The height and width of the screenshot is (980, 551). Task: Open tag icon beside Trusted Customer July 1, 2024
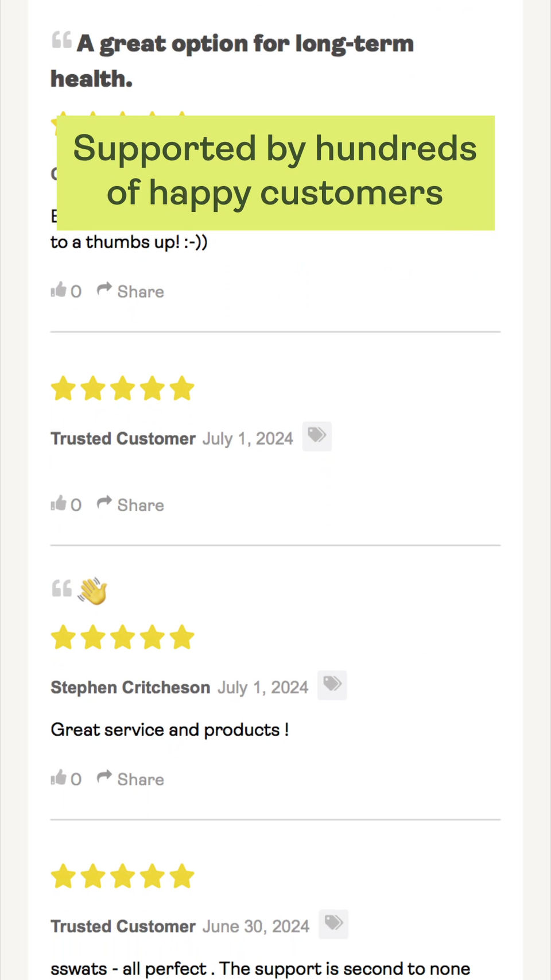(317, 436)
